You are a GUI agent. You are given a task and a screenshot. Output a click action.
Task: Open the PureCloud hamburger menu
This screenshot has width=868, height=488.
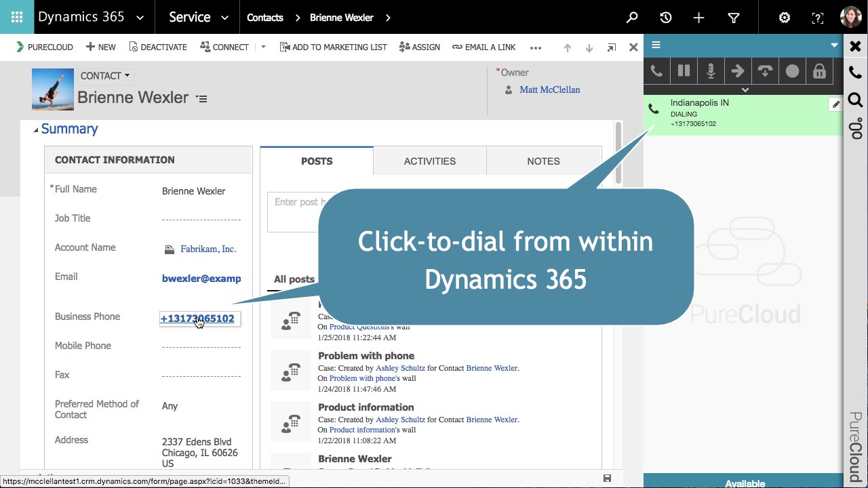pos(656,45)
